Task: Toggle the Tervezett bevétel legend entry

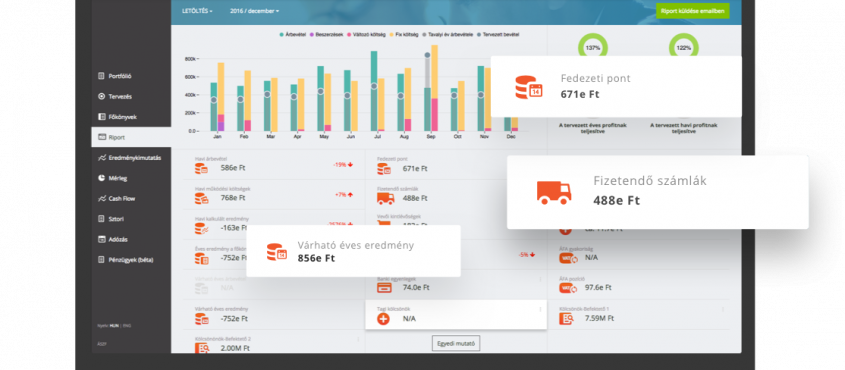Action: click(x=498, y=34)
